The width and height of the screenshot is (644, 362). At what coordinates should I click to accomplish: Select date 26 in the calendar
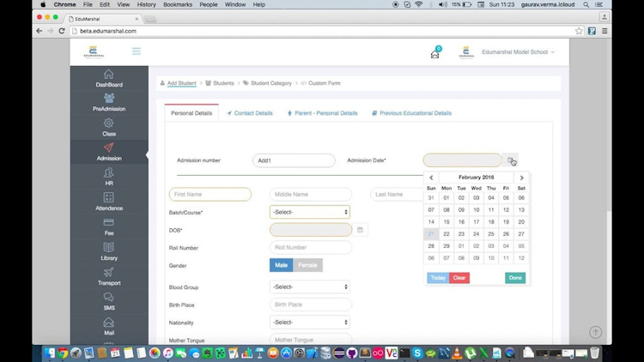[x=506, y=234]
